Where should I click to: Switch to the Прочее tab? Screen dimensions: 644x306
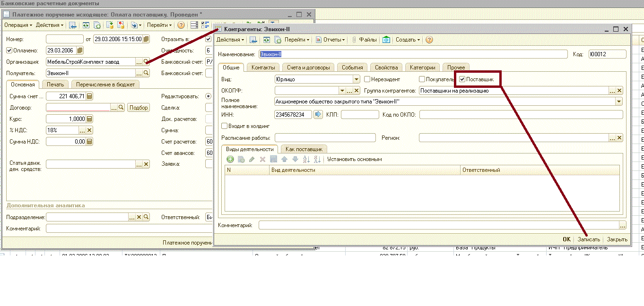(x=456, y=68)
